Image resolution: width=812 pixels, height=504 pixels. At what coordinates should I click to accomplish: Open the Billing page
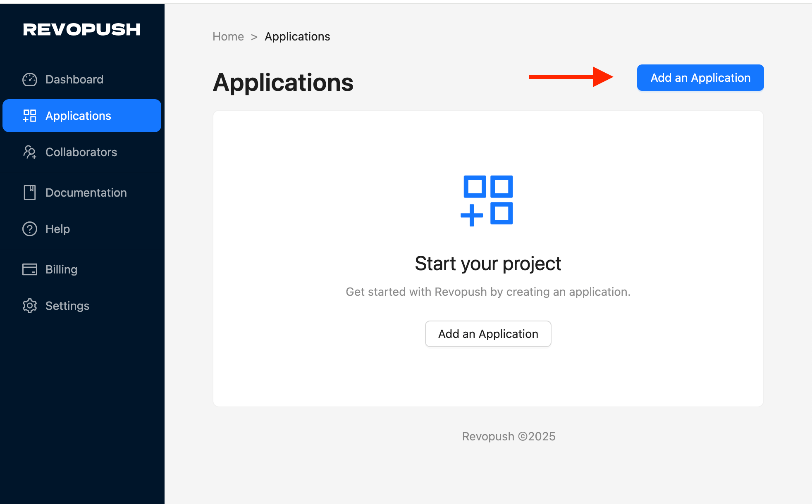click(x=61, y=269)
